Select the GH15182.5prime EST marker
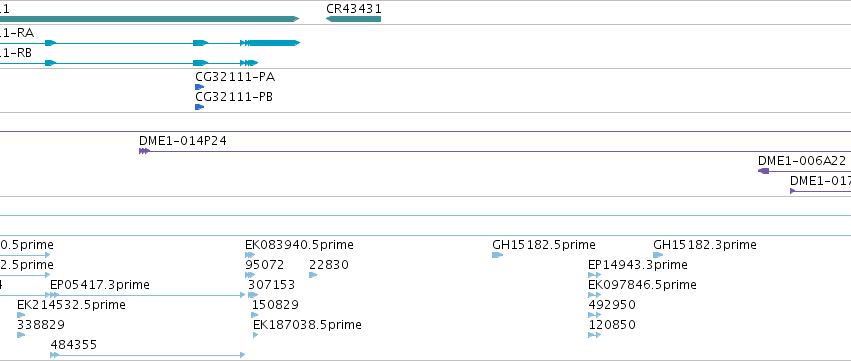Image resolution: width=851 pixels, height=361 pixels. point(497,255)
